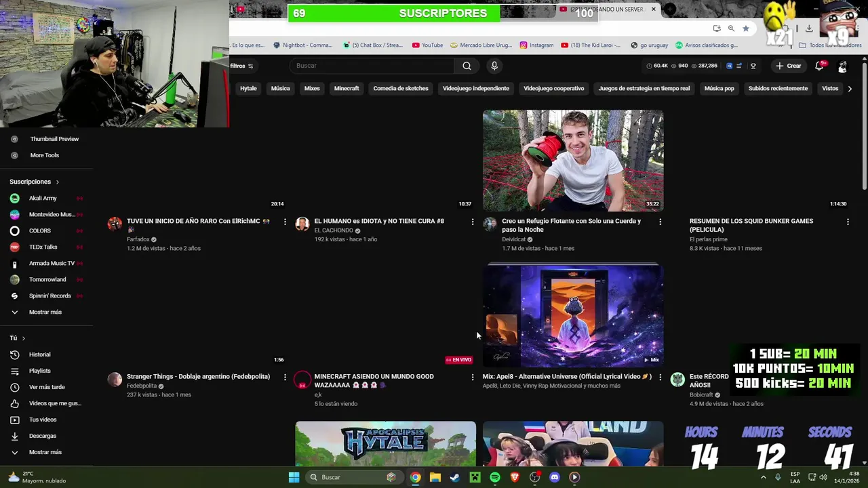
Task: Open YouTube notifications bell
Action: pos(819,66)
